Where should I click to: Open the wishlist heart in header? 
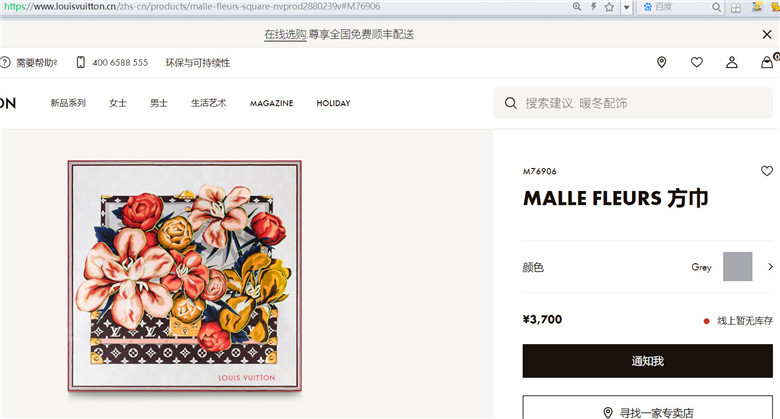pos(696,62)
